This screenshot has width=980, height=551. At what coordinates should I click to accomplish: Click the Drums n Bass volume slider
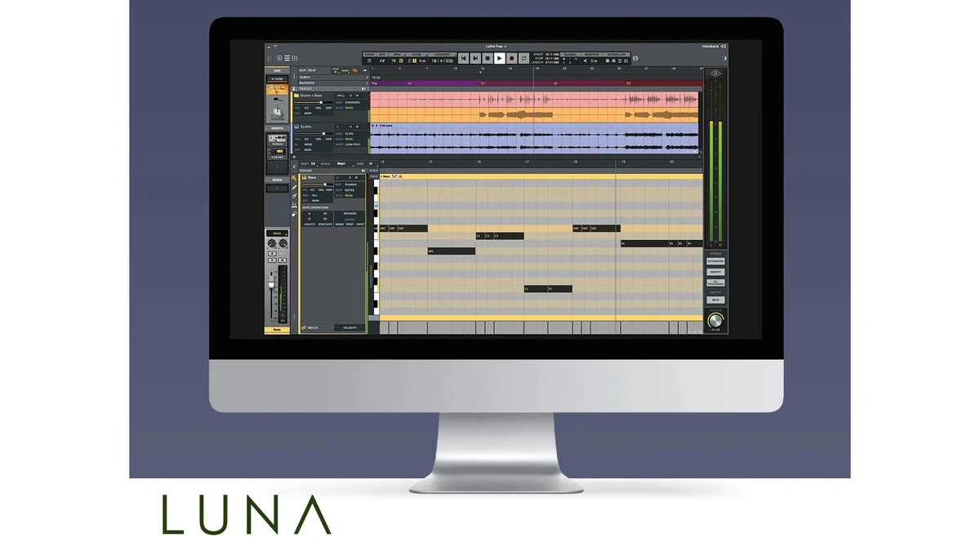(314, 102)
